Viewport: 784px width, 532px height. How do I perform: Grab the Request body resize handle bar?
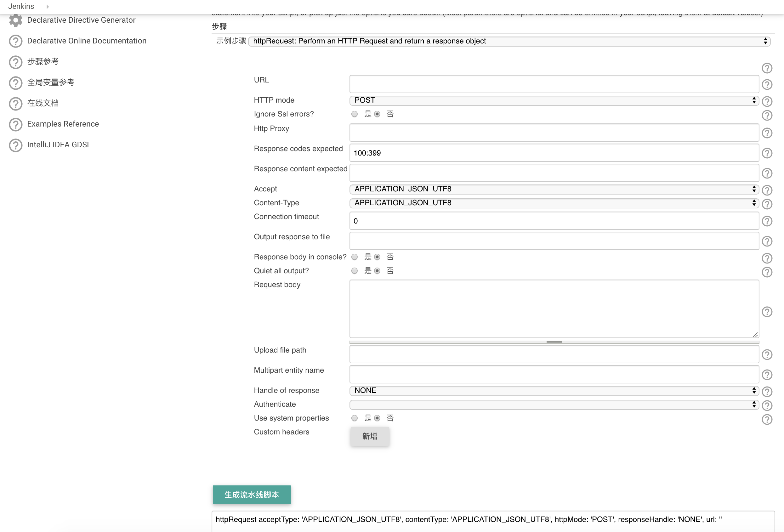coord(554,342)
